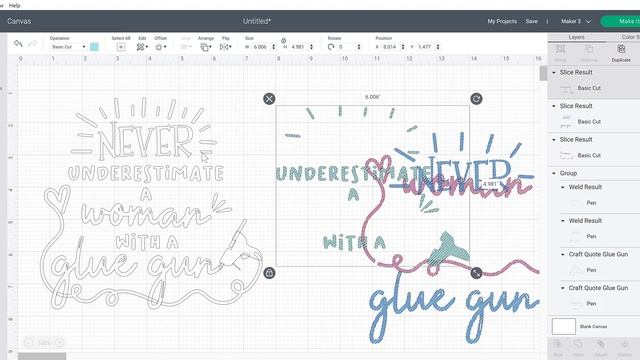The height and width of the screenshot is (360, 640).
Task: Click the resize handle on selection box
Action: click(x=476, y=273)
